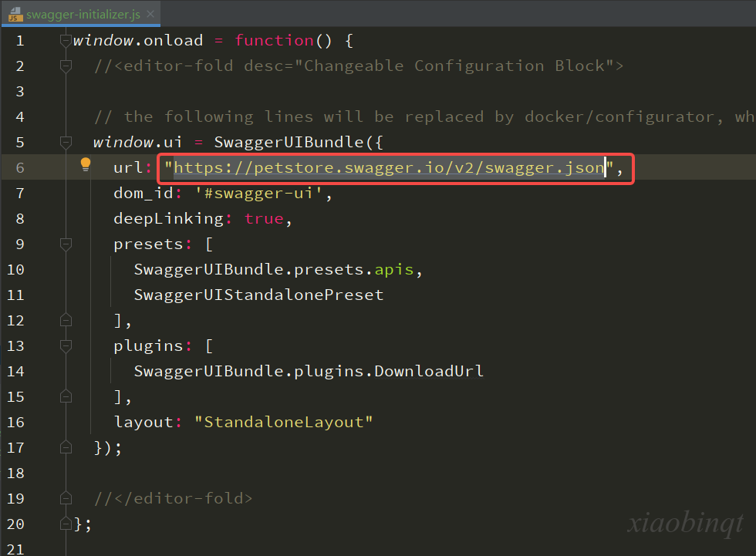Viewport: 756px width, 556px height.
Task: Click 'SwaggerUIBundle.presets.apis' on line 10
Action: pos(274,269)
